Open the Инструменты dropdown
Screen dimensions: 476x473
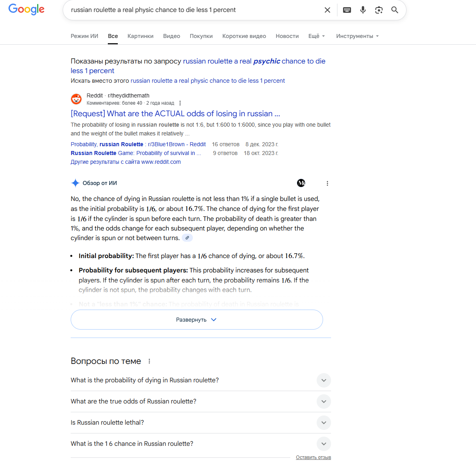click(358, 36)
